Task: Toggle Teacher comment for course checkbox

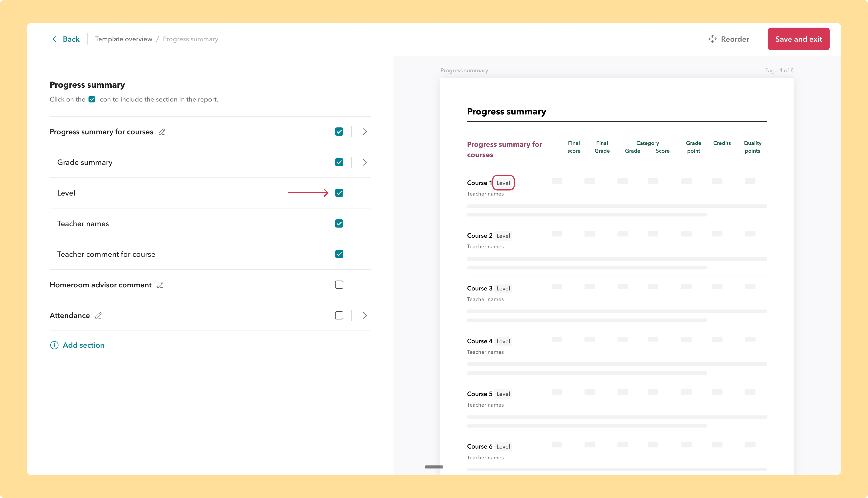Action: click(x=339, y=254)
